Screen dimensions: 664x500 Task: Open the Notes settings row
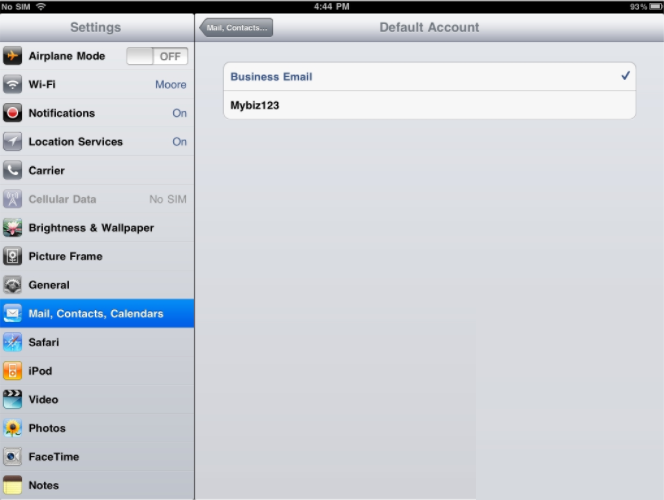pyautogui.click(x=44, y=486)
